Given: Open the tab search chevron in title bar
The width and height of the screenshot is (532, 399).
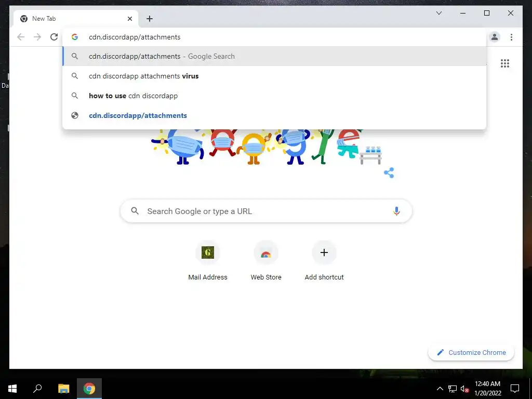Looking at the screenshot, I should click(438, 13).
